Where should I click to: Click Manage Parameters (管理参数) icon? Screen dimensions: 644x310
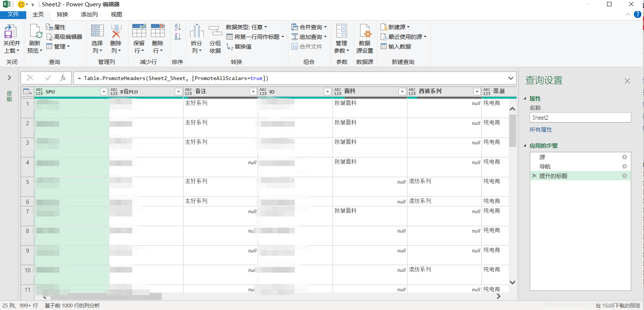coord(341,31)
